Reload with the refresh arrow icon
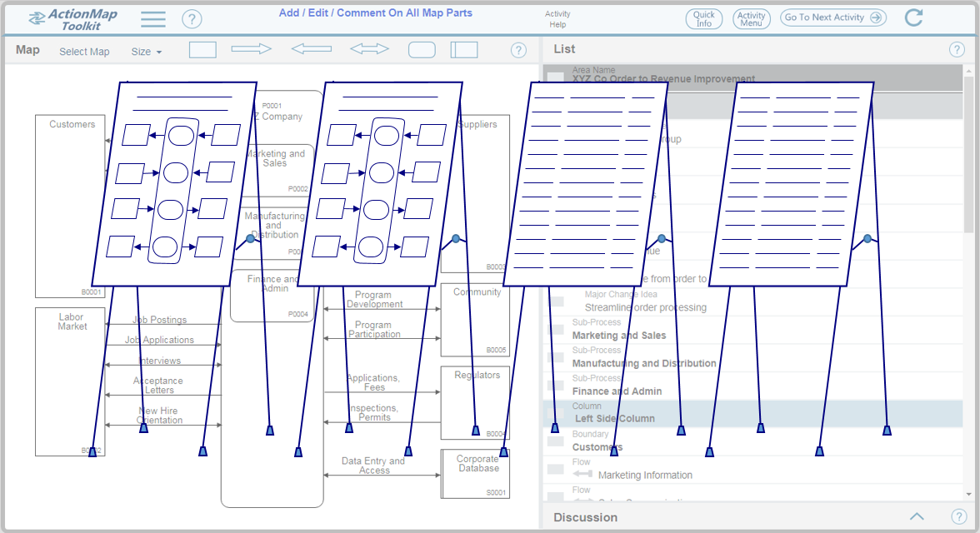Image resolution: width=980 pixels, height=533 pixels. pos(913,17)
